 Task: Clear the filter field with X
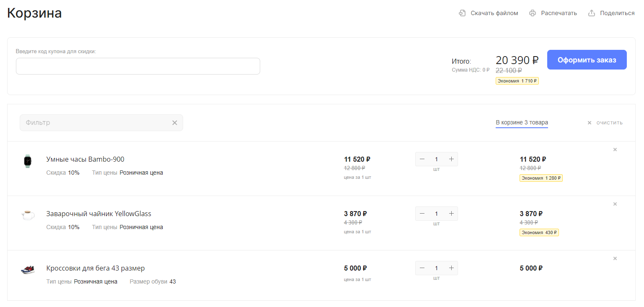[x=175, y=123]
